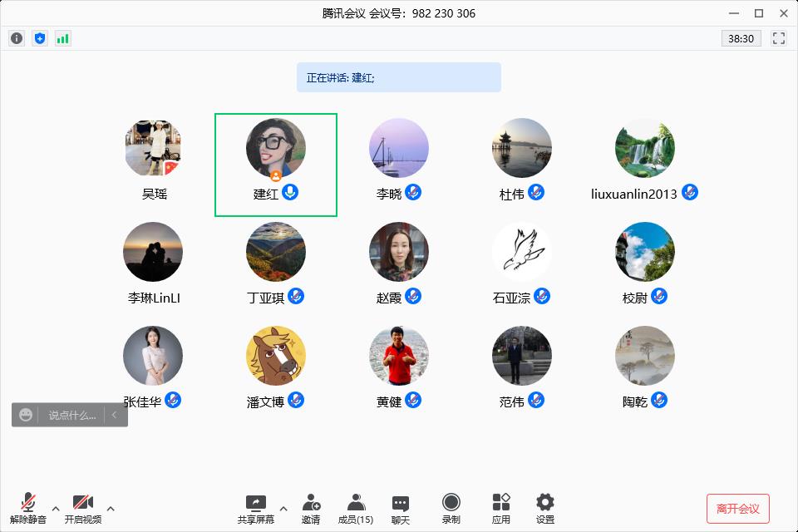Select 范伟's avatar
Viewport: 798px width, 532px height.
point(522,356)
